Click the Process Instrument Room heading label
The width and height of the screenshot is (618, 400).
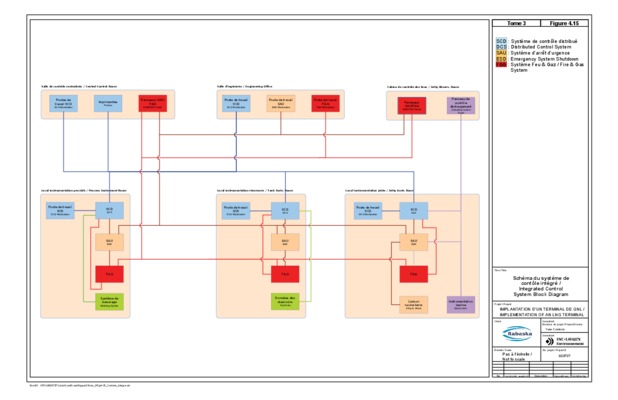pyautogui.click(x=84, y=191)
